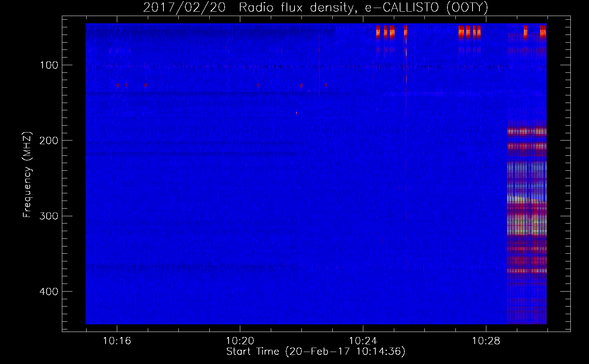Click the 'Frequency (MHZ)' axis label
589x364 pixels.
click(28, 174)
